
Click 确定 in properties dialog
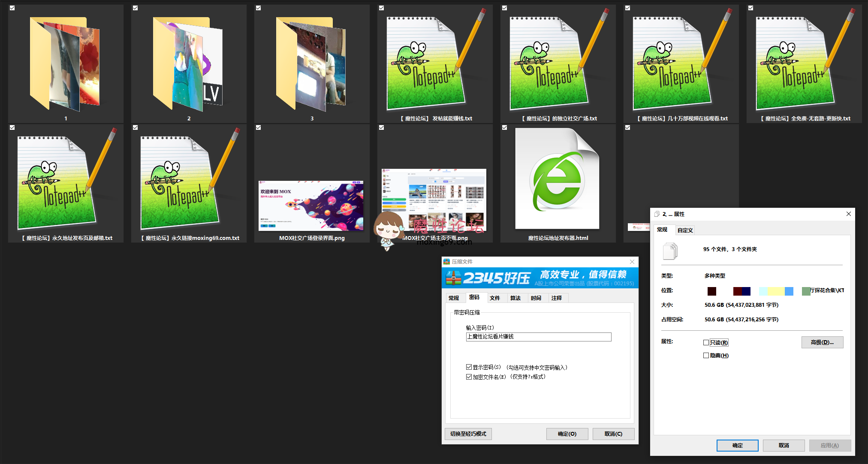coord(738,446)
